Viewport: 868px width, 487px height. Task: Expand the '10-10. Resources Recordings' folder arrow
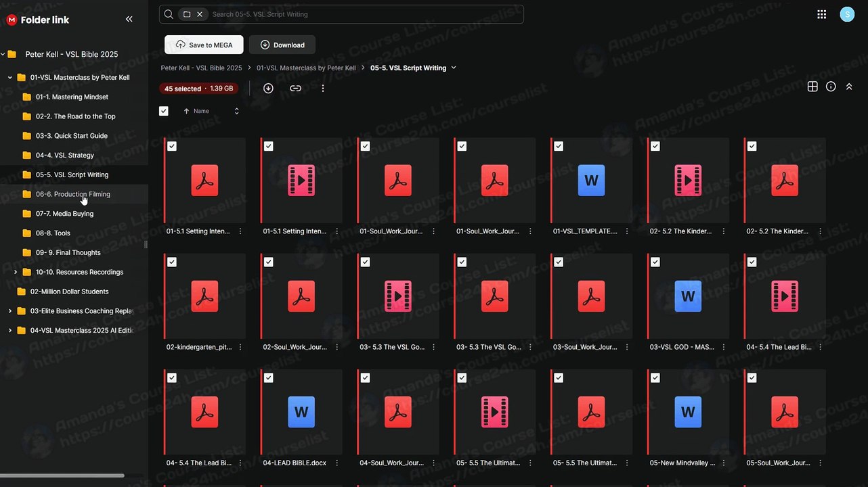(x=16, y=273)
